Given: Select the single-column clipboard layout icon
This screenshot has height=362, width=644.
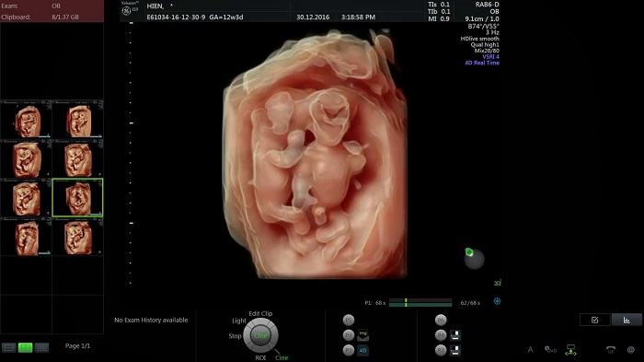Looking at the screenshot, I should coord(9,347).
